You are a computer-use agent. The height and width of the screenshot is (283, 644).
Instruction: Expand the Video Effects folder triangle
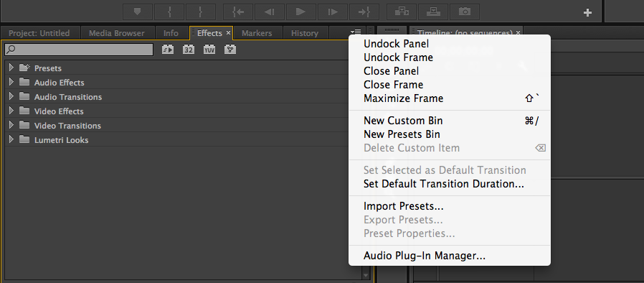point(11,111)
